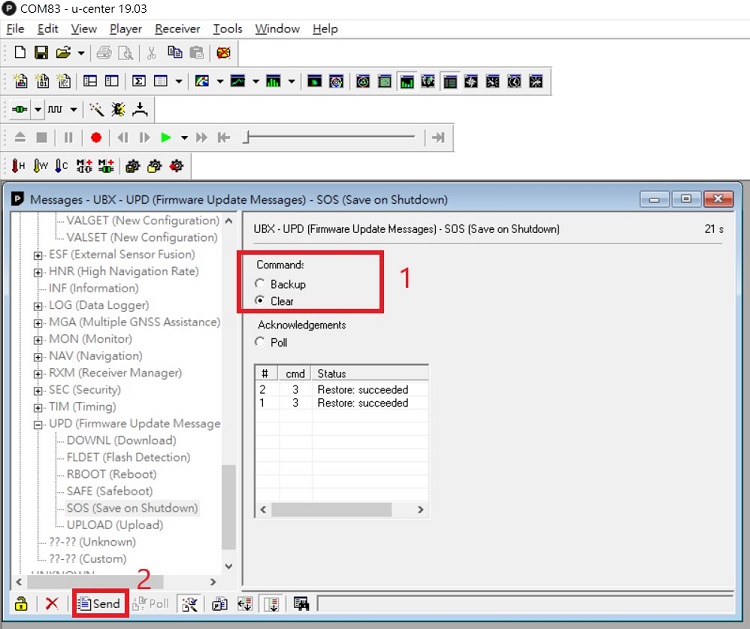The width and height of the screenshot is (750, 629).
Task: Expand the LOG (Data Logger) node
Action: (x=38, y=307)
